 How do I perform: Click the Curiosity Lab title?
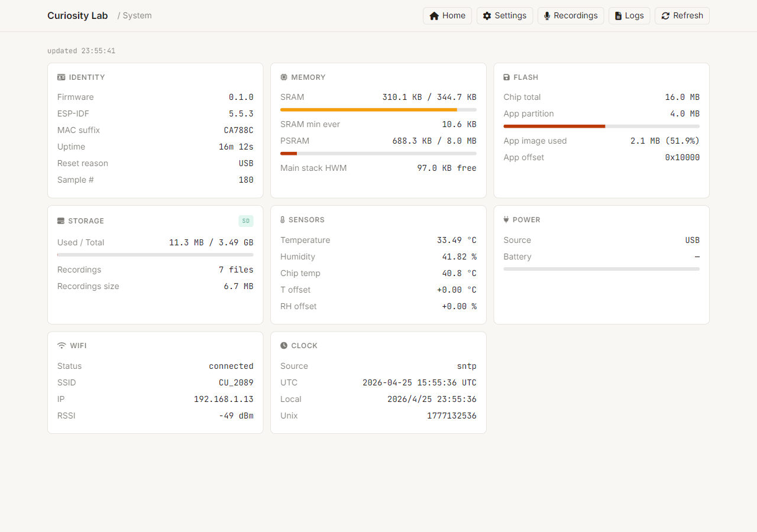[77, 16]
